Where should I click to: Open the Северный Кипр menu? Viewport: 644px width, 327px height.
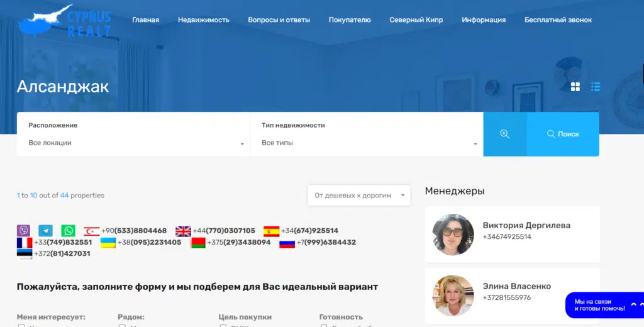(416, 19)
